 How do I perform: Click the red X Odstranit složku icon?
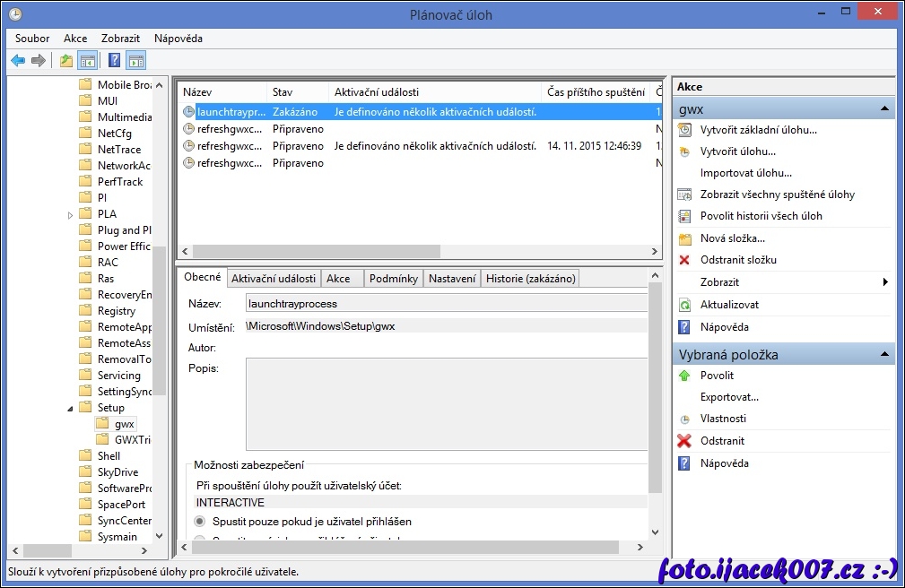click(x=684, y=260)
